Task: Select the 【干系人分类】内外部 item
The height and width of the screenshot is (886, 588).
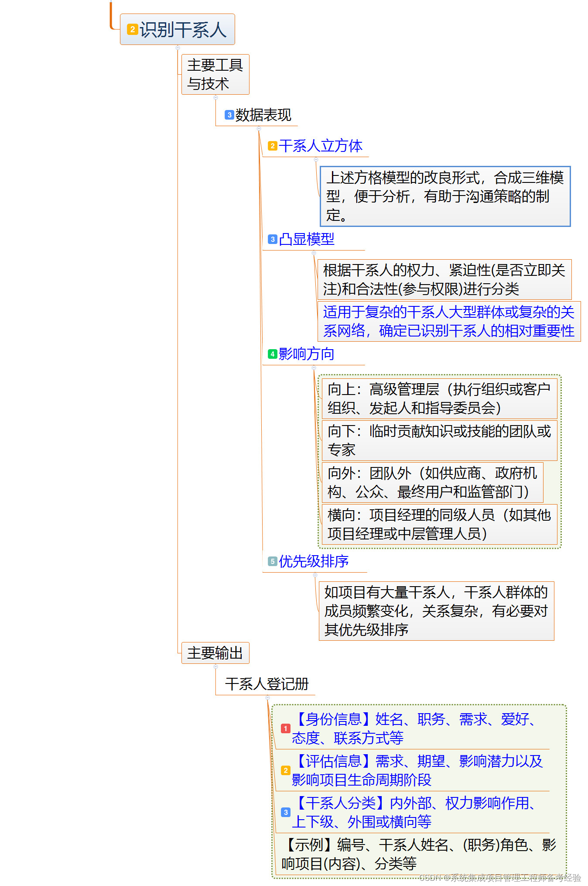Action: [412, 812]
